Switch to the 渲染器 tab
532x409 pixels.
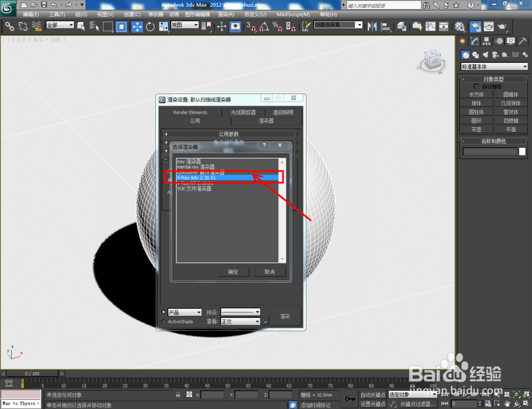click(x=266, y=121)
